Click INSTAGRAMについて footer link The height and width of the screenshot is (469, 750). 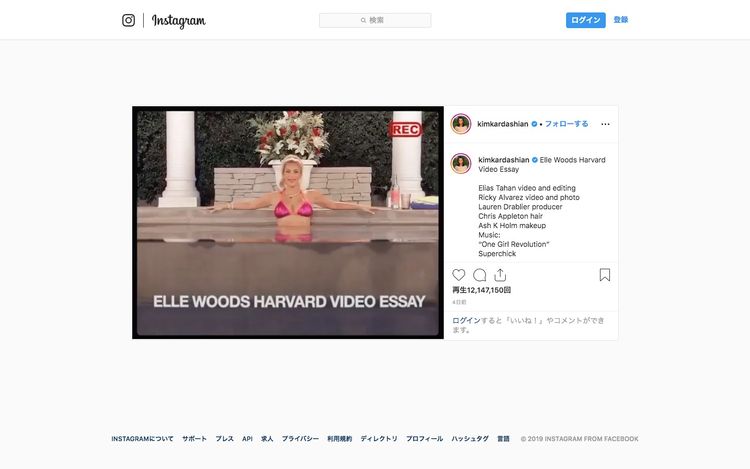(142, 439)
